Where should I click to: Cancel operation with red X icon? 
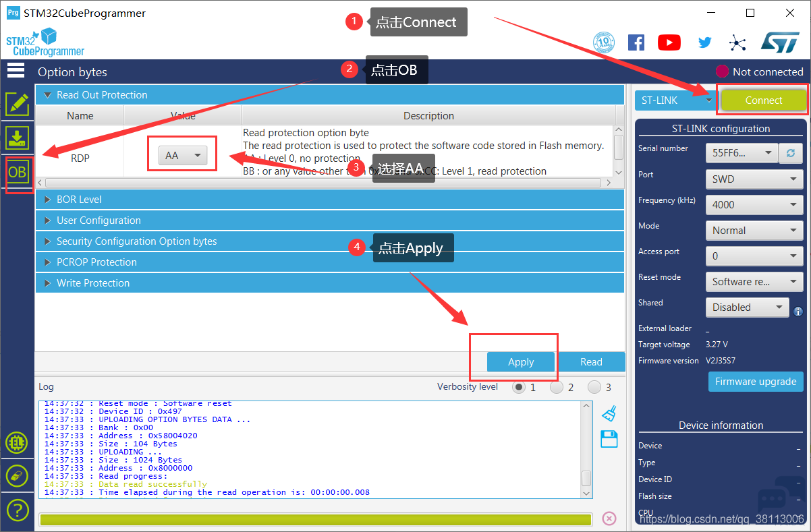point(609,518)
